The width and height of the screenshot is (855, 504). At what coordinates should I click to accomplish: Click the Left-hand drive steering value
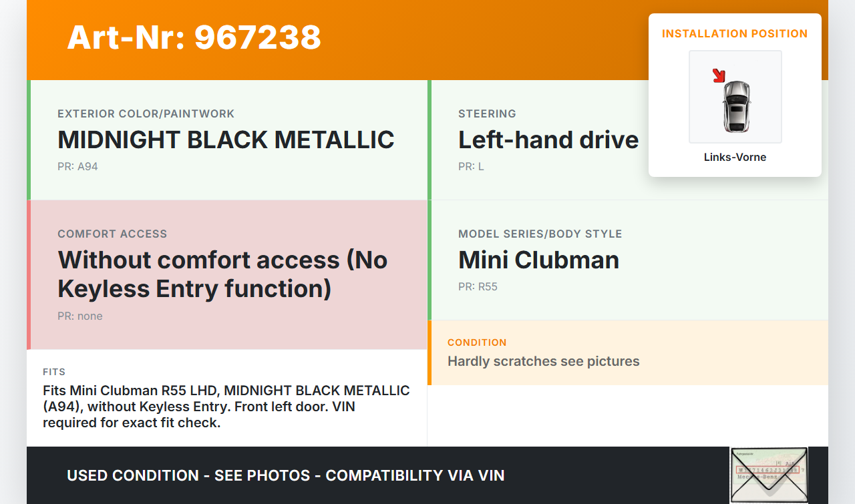pos(548,140)
